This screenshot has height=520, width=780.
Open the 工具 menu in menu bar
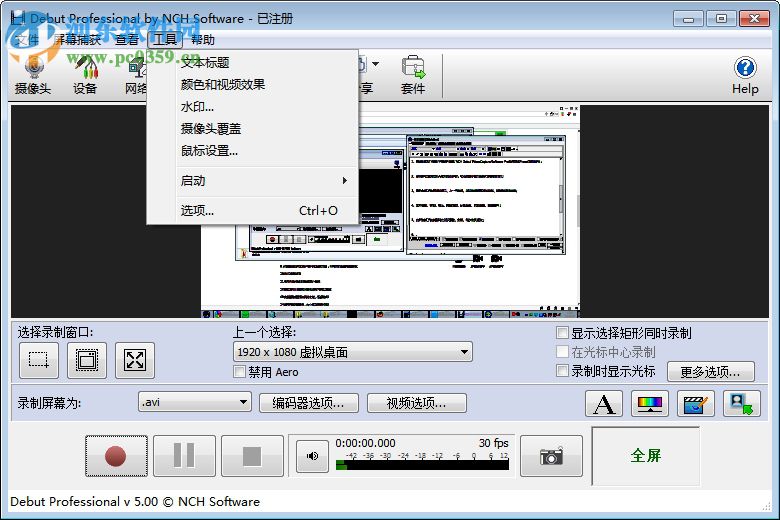[165, 40]
